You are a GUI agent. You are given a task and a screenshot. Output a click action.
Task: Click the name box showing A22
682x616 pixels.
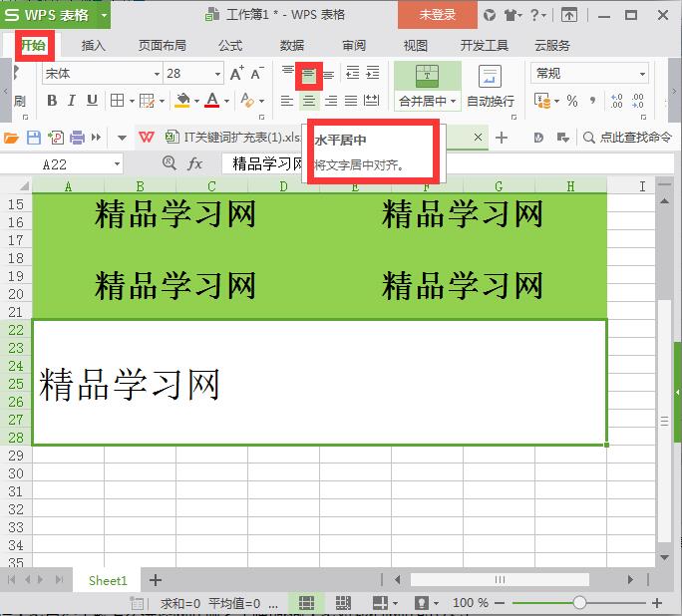(62, 164)
